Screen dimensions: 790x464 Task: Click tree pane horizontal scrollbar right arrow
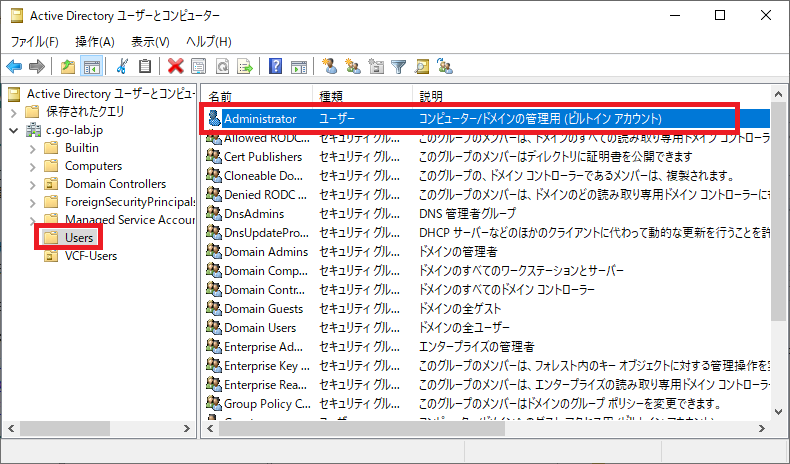tap(187, 429)
